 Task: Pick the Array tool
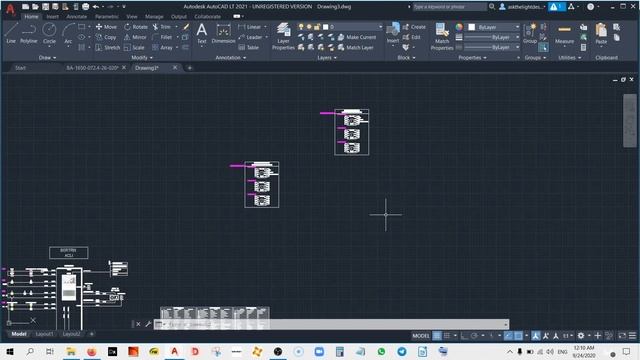(162, 48)
